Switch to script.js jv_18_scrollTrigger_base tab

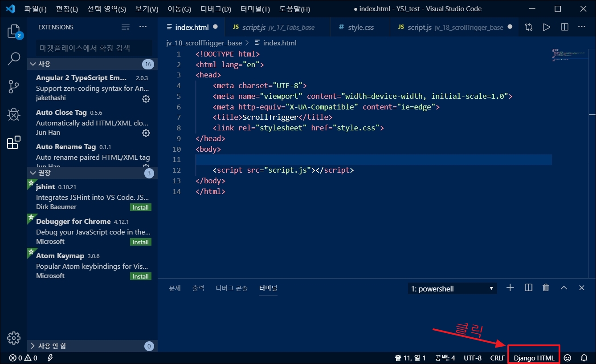click(x=454, y=27)
